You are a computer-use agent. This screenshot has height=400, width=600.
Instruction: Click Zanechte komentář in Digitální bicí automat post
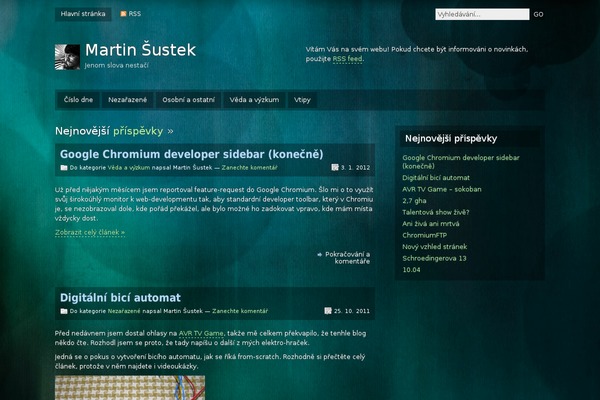pos(240,311)
